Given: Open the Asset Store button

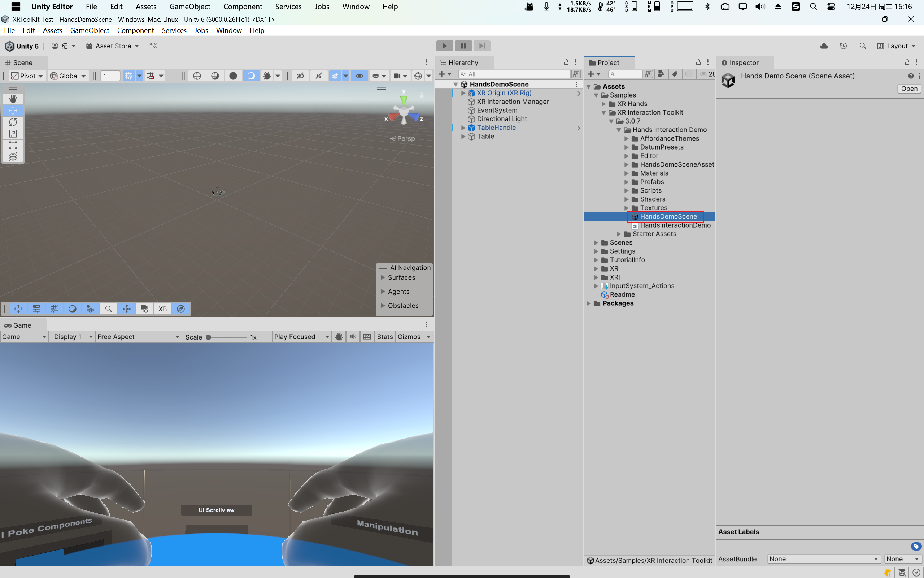Looking at the screenshot, I should click(113, 46).
